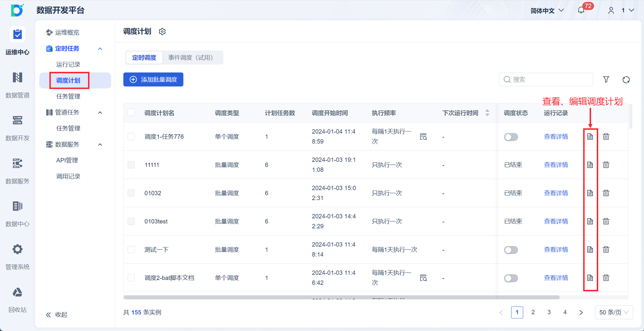Select 调度计划 in the side menu
This screenshot has width=644, height=331.
click(x=68, y=80)
